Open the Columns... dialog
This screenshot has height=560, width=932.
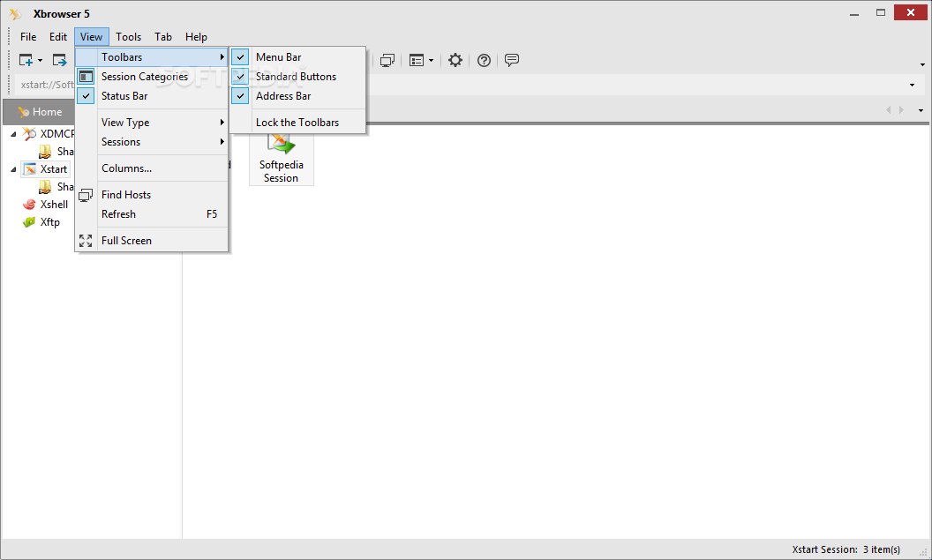(152, 168)
